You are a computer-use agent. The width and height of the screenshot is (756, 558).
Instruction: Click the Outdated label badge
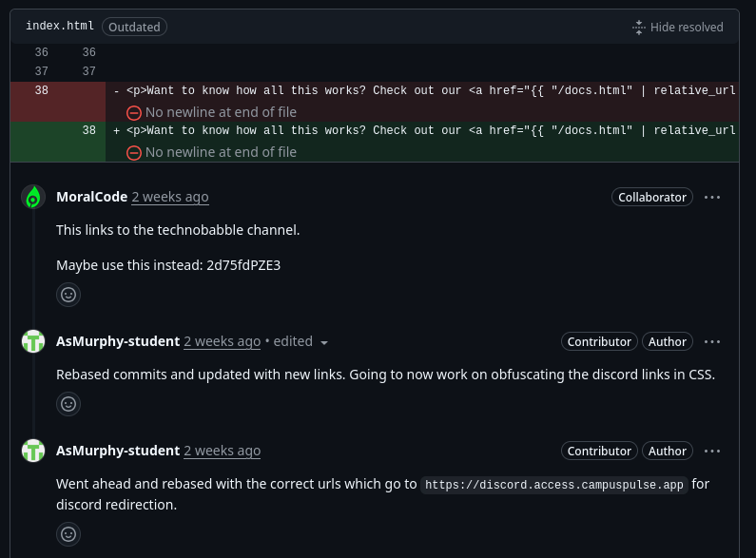(134, 27)
